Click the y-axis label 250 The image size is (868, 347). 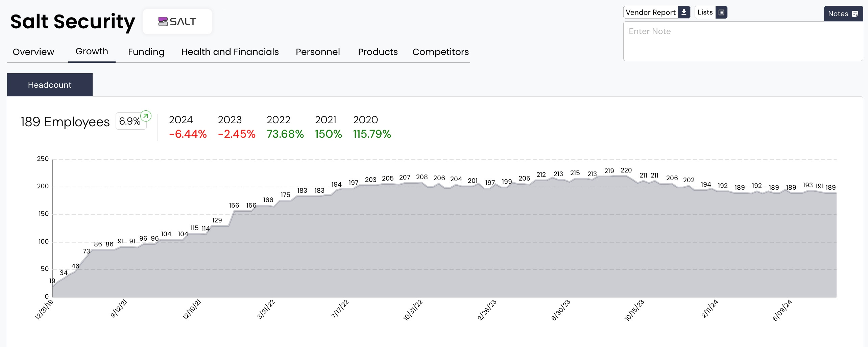43,159
